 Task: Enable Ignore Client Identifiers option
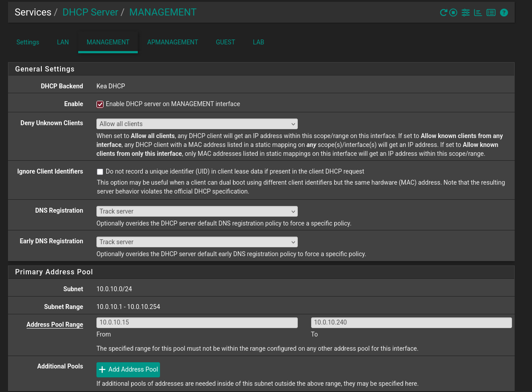coord(100,171)
